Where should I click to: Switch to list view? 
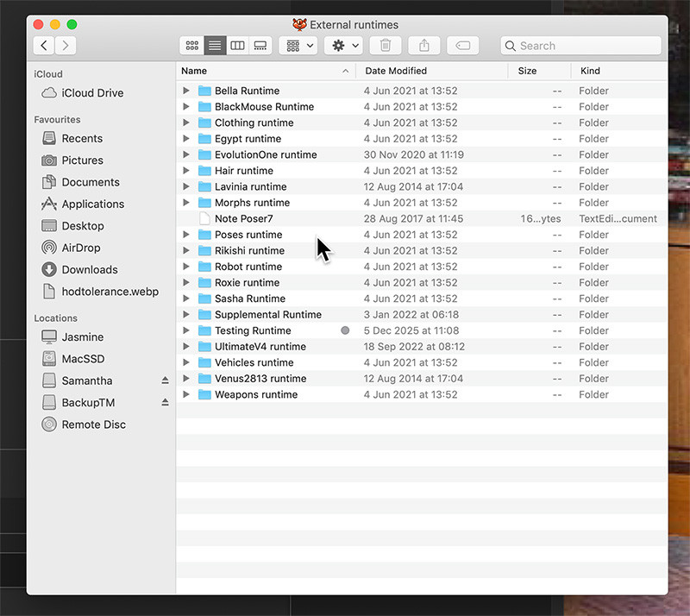pos(215,46)
